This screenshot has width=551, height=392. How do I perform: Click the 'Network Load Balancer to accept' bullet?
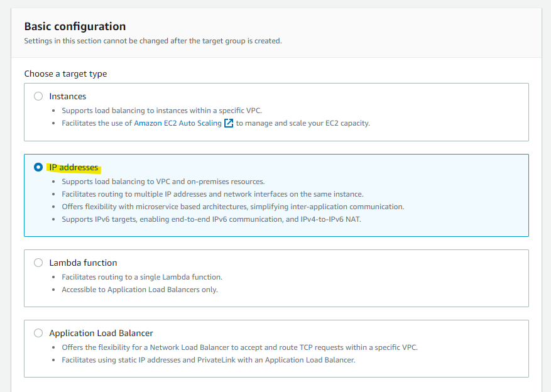239,347
